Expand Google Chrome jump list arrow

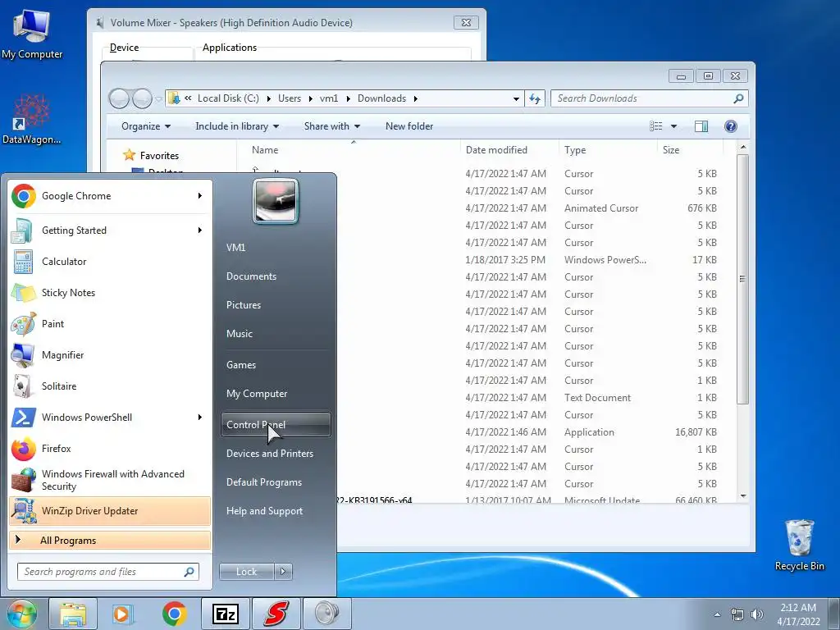point(200,196)
